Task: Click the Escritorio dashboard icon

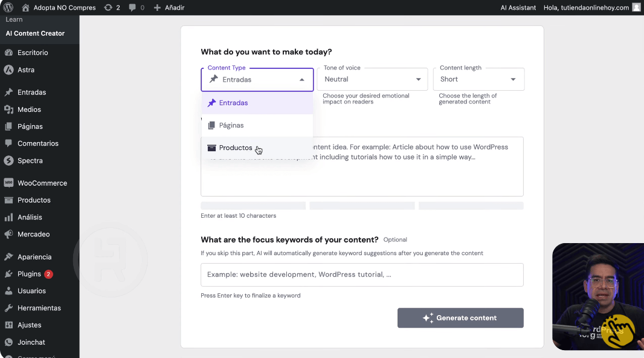Action: click(x=8, y=53)
